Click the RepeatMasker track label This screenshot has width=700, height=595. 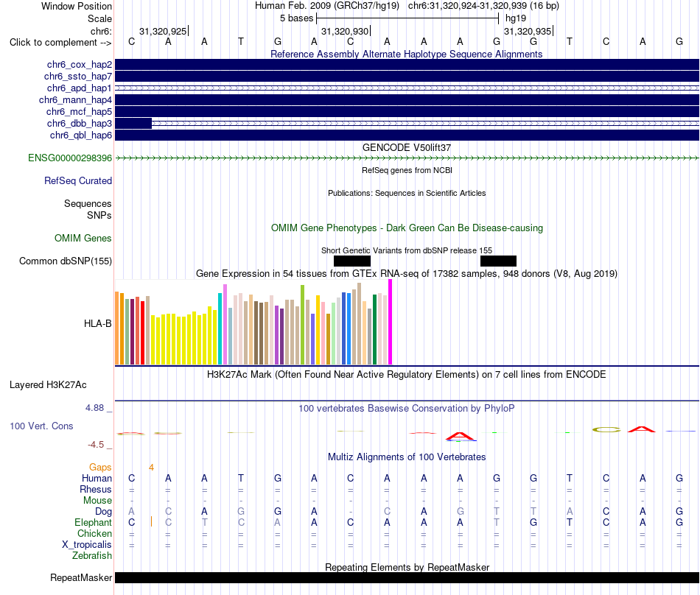81,577
